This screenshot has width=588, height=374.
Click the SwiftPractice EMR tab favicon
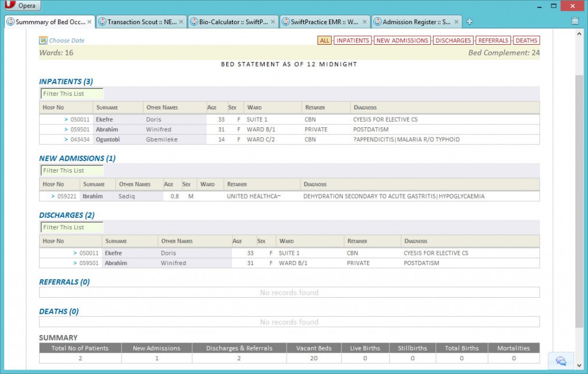[x=286, y=21]
